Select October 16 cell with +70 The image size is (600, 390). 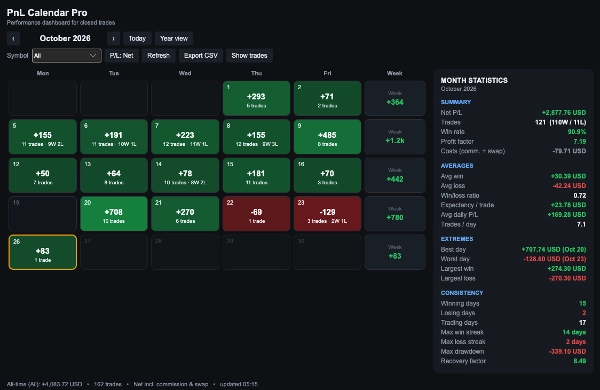[327, 175]
